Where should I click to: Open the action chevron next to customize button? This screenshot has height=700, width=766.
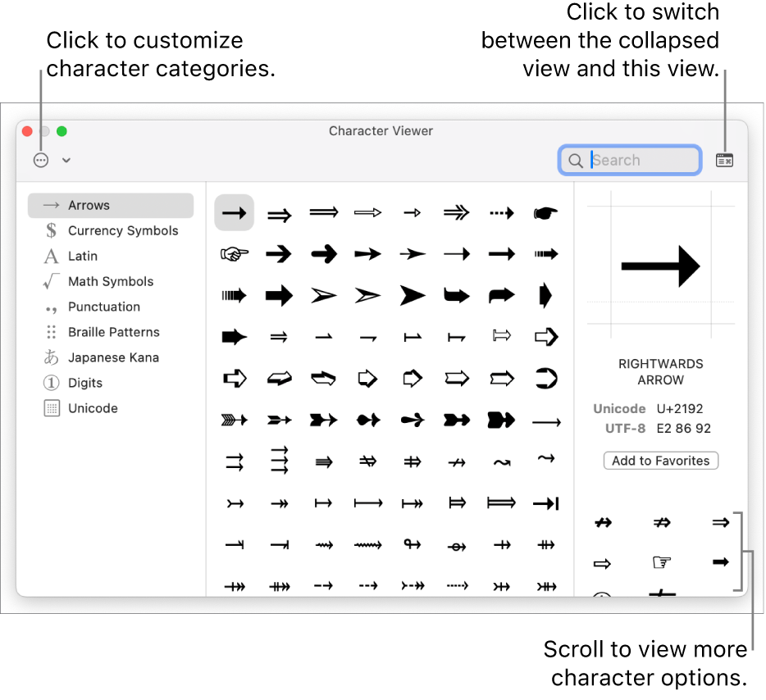tap(66, 161)
